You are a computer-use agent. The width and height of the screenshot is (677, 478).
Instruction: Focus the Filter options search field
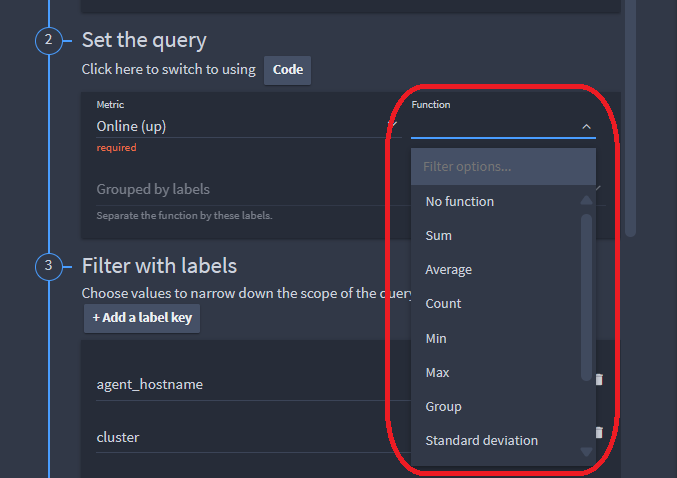503,167
